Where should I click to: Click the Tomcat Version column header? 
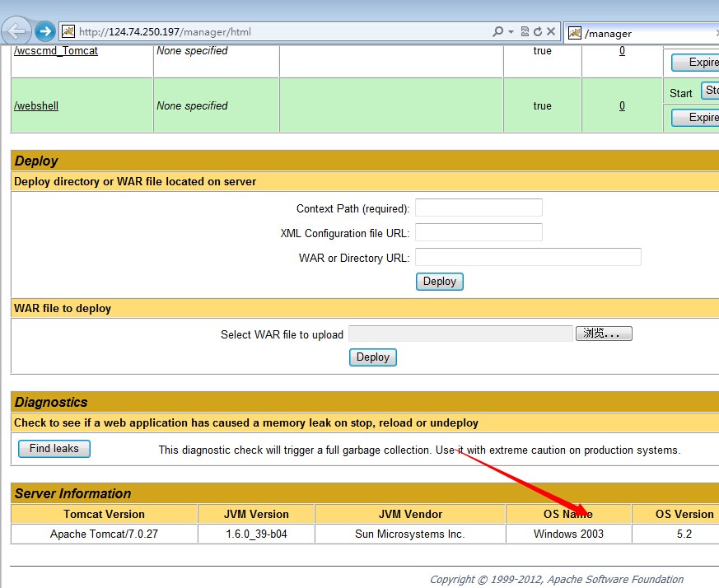(x=104, y=514)
